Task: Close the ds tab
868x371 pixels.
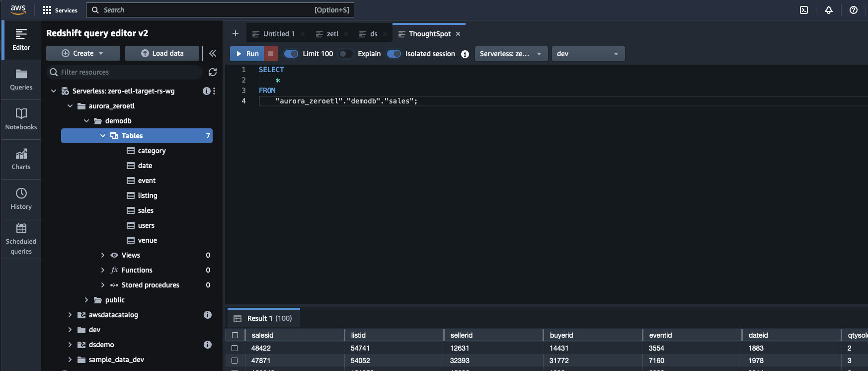Action: [385, 34]
